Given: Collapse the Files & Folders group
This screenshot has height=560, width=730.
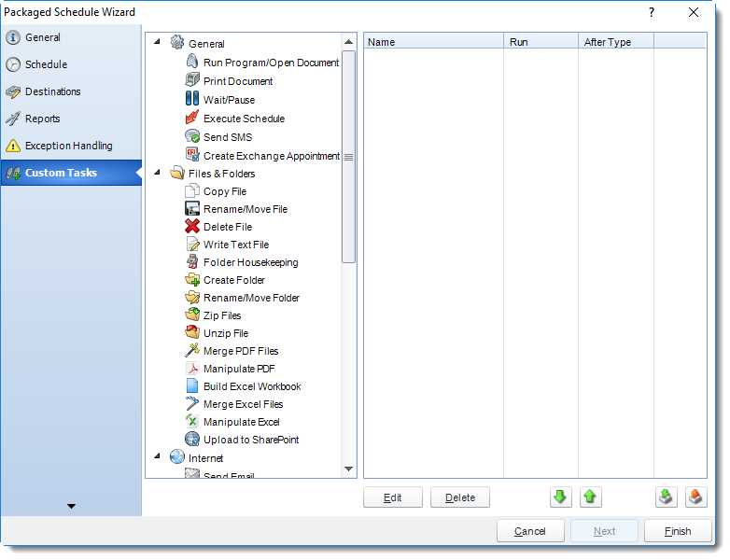Looking at the screenshot, I should pyautogui.click(x=158, y=173).
